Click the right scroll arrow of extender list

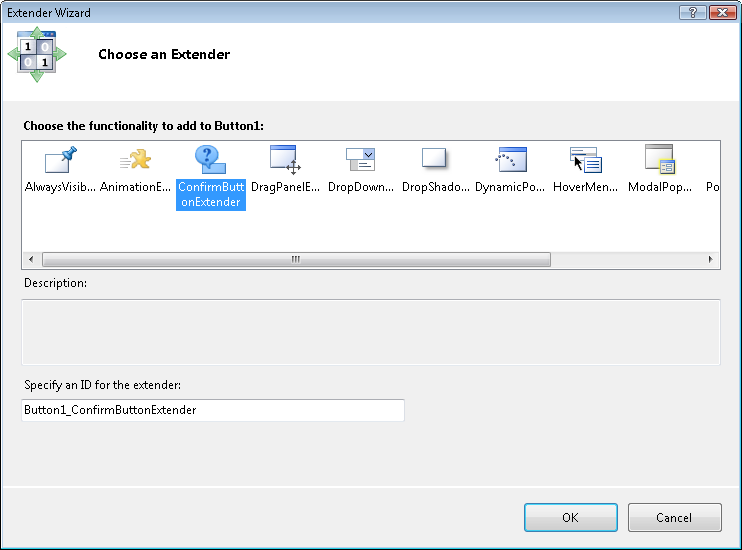710,259
